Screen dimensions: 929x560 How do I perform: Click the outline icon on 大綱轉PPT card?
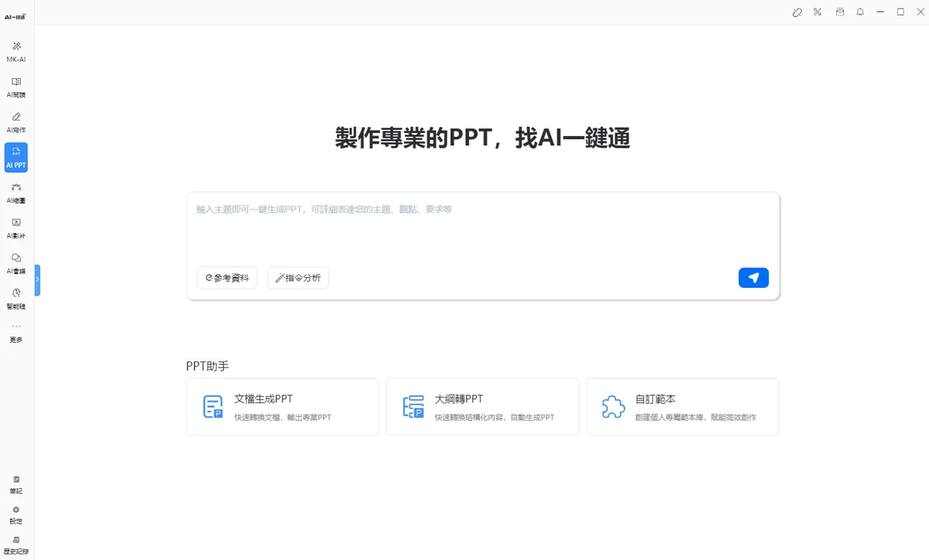(x=413, y=407)
